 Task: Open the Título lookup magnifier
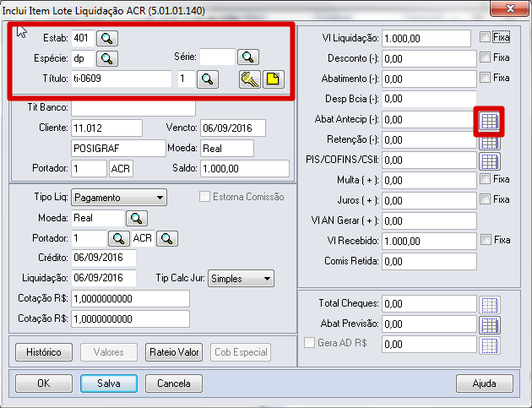pos(208,79)
